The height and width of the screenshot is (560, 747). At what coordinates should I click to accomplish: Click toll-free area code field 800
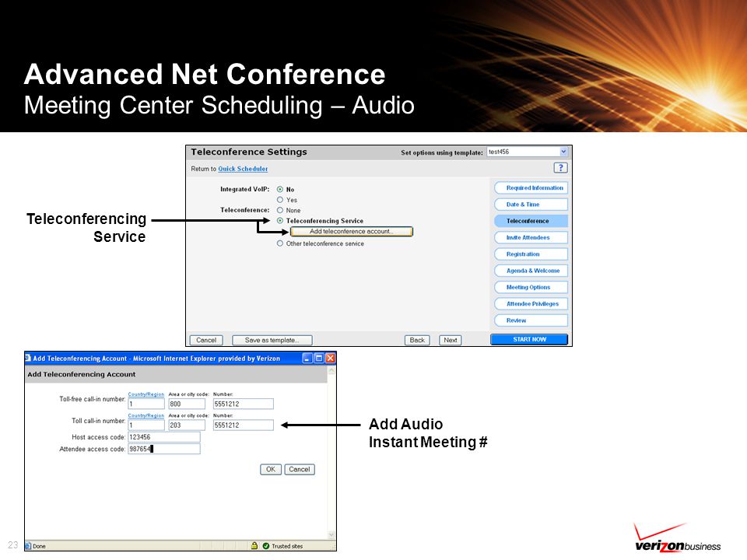pos(187,404)
